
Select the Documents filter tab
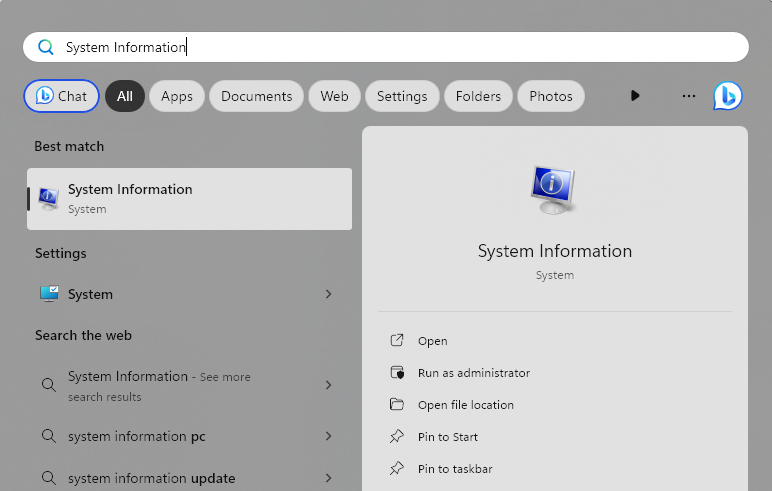tap(256, 96)
